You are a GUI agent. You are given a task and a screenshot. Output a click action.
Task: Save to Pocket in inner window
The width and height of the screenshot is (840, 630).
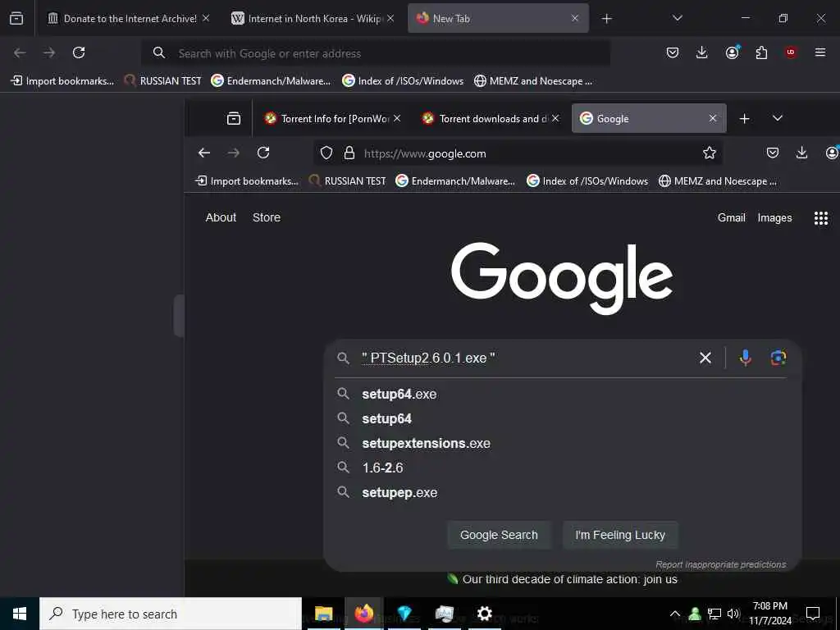point(773,153)
